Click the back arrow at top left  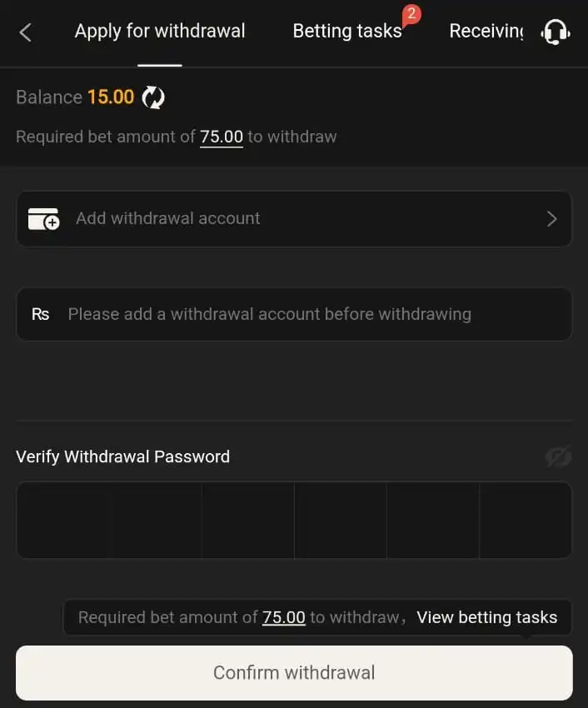tap(23, 31)
